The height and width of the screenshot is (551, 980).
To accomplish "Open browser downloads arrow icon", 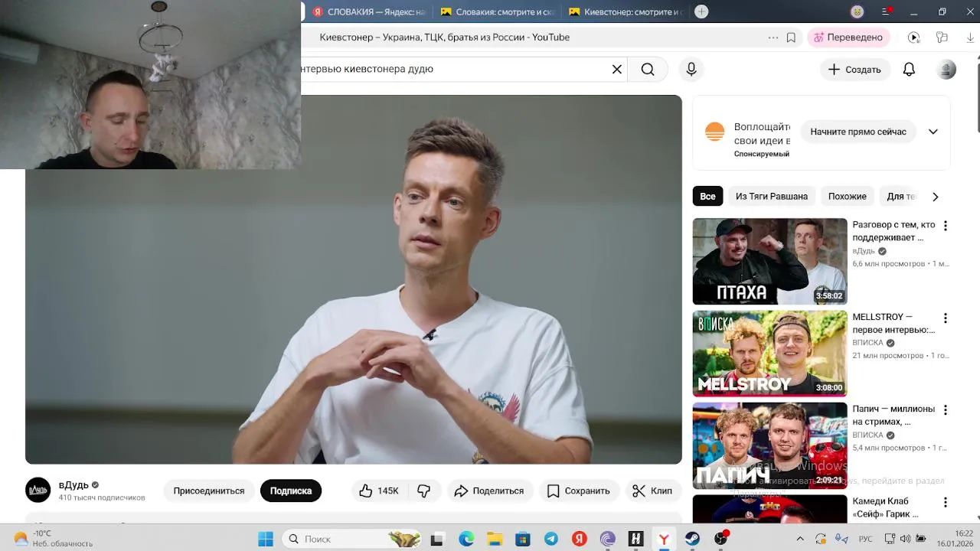I will 969,37.
